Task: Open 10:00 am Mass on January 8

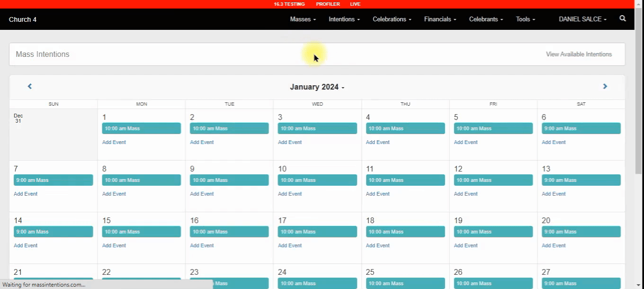Action: pyautogui.click(x=142, y=180)
